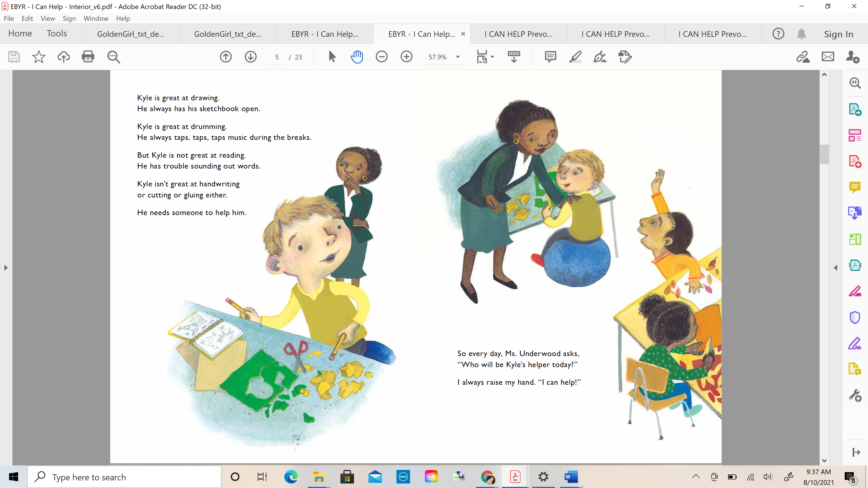Switch to the first GoldenGirl_txt_de tab
This screenshot has height=488, width=868.
(131, 34)
